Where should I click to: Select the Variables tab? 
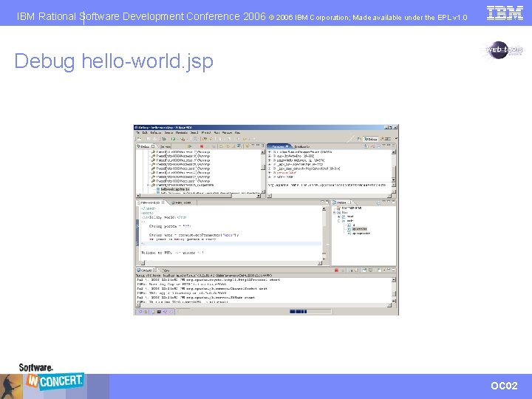tap(279, 146)
